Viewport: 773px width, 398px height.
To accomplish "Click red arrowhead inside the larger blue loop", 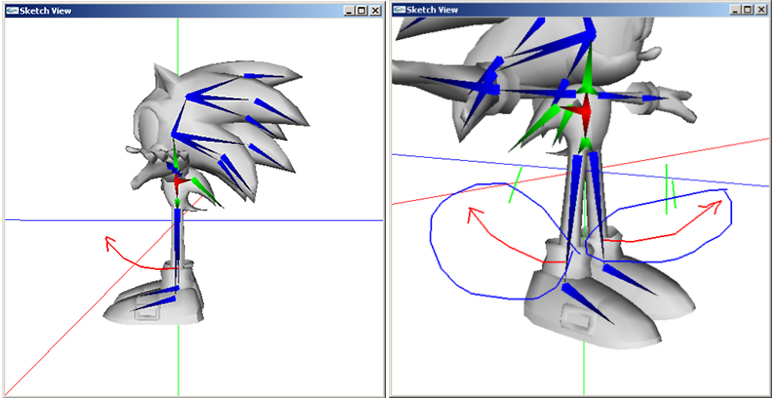I will point(474,215).
